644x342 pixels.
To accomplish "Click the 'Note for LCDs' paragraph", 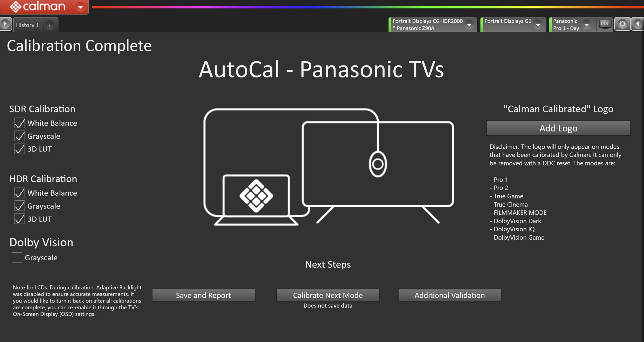I will (x=77, y=301).
